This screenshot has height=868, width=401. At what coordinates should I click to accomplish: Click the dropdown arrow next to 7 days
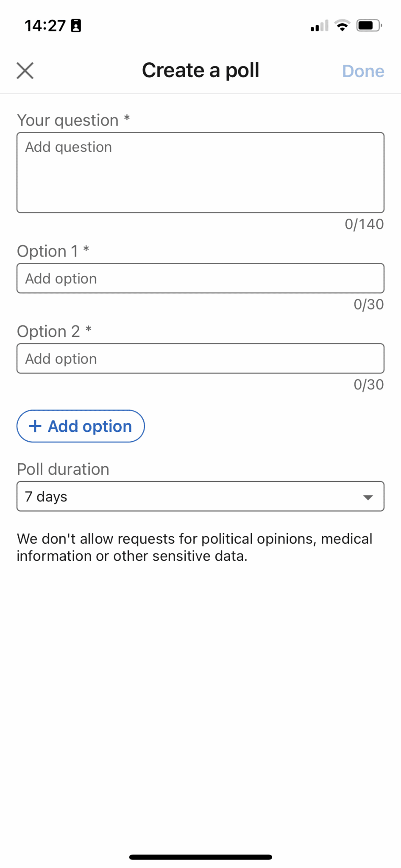368,496
